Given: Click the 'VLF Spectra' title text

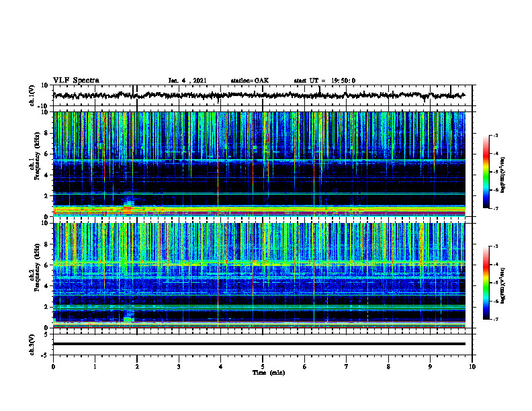Looking at the screenshot, I should click(76, 81).
